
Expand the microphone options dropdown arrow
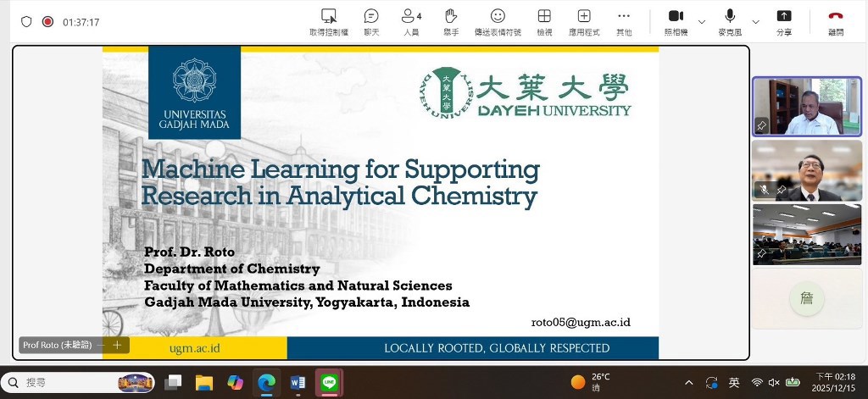pos(755,21)
